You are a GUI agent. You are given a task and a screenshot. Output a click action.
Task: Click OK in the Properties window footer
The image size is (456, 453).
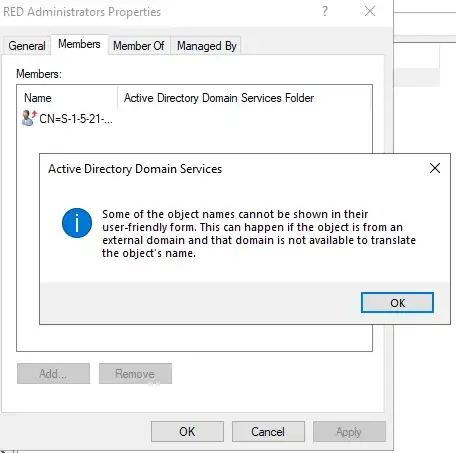(187, 432)
